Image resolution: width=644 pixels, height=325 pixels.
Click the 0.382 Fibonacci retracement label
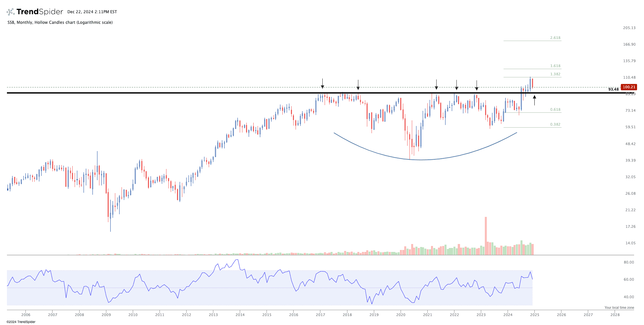pos(555,125)
